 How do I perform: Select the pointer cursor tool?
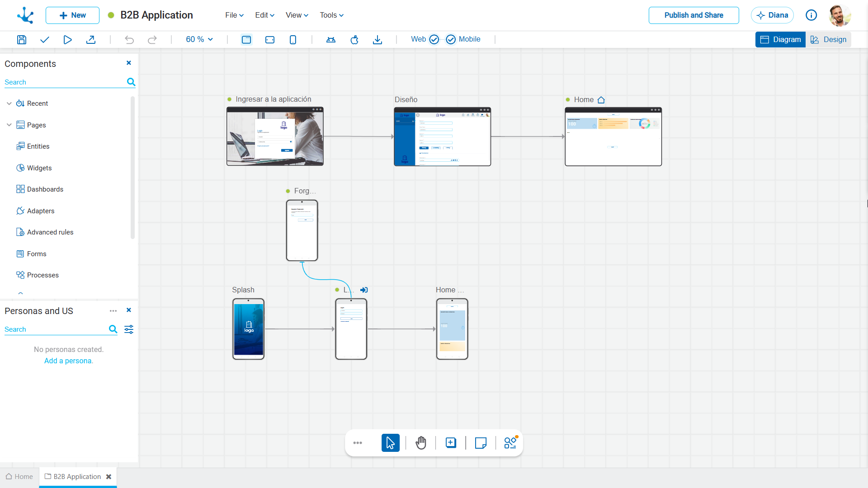tap(391, 443)
